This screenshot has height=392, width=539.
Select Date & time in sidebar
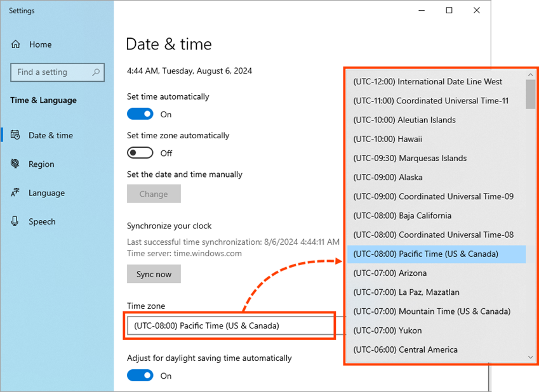(x=51, y=135)
